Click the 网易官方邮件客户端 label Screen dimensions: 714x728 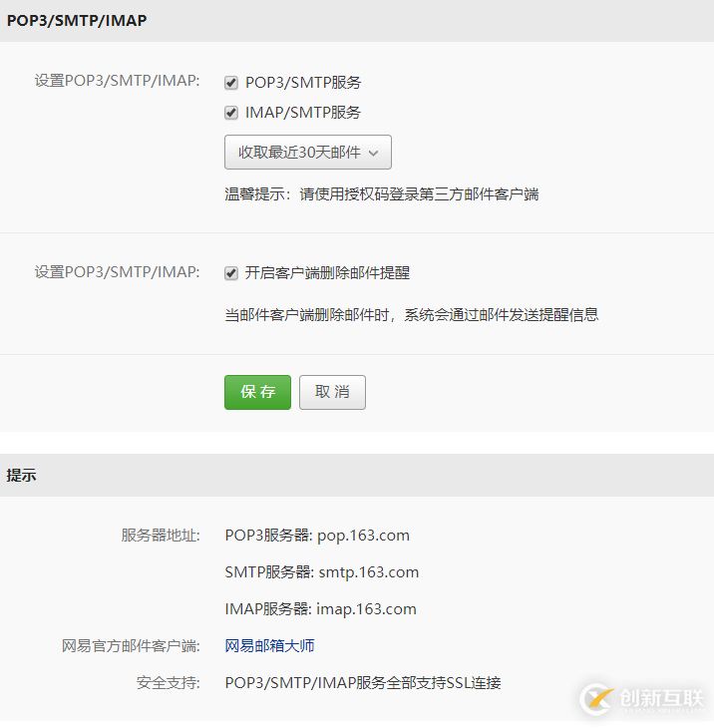[x=131, y=646]
